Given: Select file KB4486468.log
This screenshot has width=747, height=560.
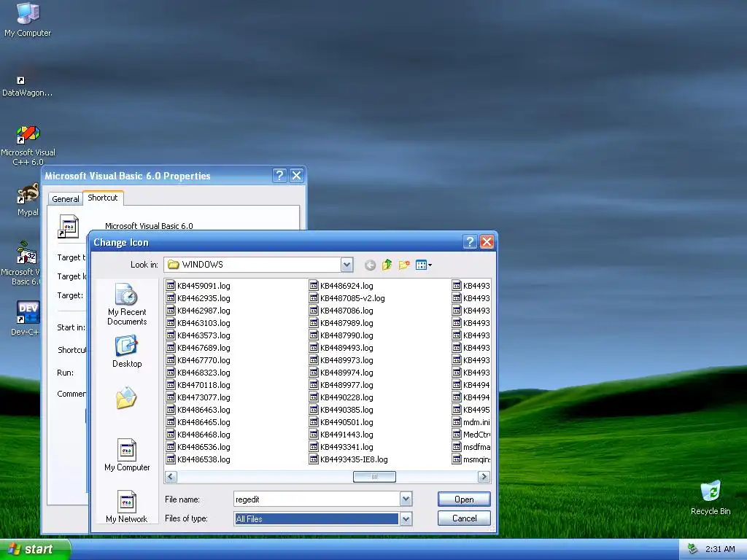Looking at the screenshot, I should pos(198,435).
